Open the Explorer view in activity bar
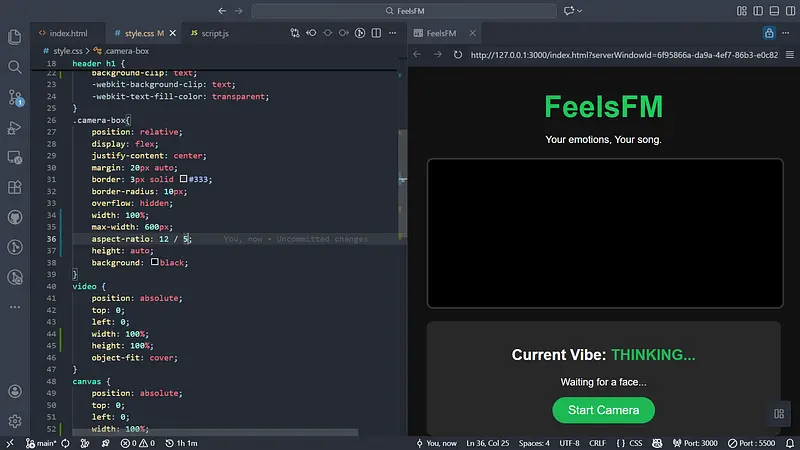The height and width of the screenshot is (450, 800). coord(15,37)
